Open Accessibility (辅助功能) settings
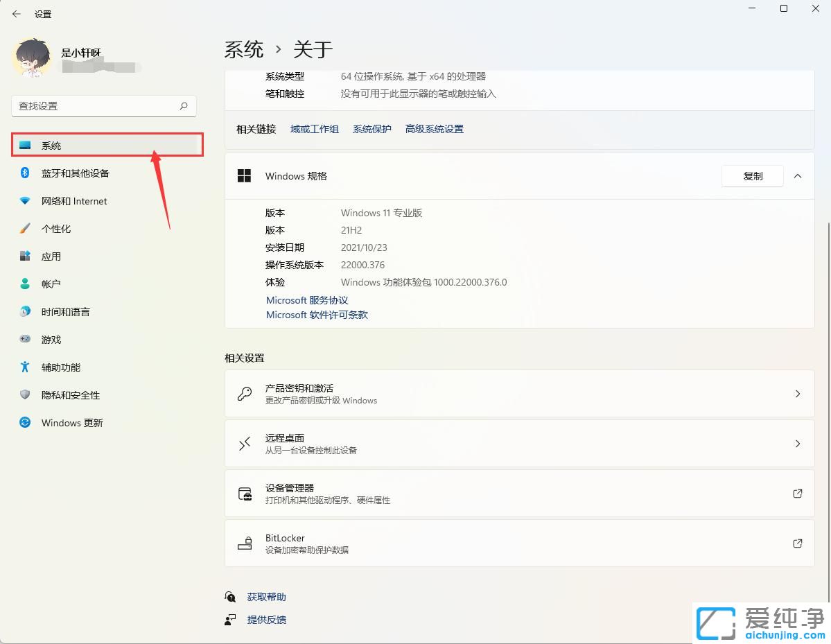Viewport: 831px width, 644px height. pos(64,367)
